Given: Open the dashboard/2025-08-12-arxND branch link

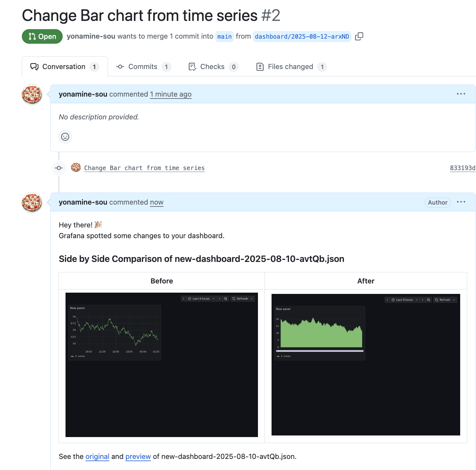Looking at the screenshot, I should (x=302, y=36).
